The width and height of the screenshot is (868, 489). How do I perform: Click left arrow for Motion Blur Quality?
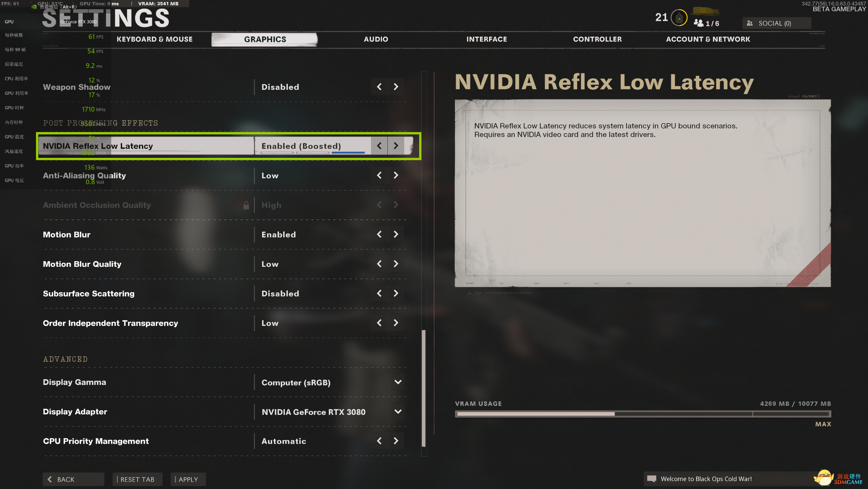point(379,264)
